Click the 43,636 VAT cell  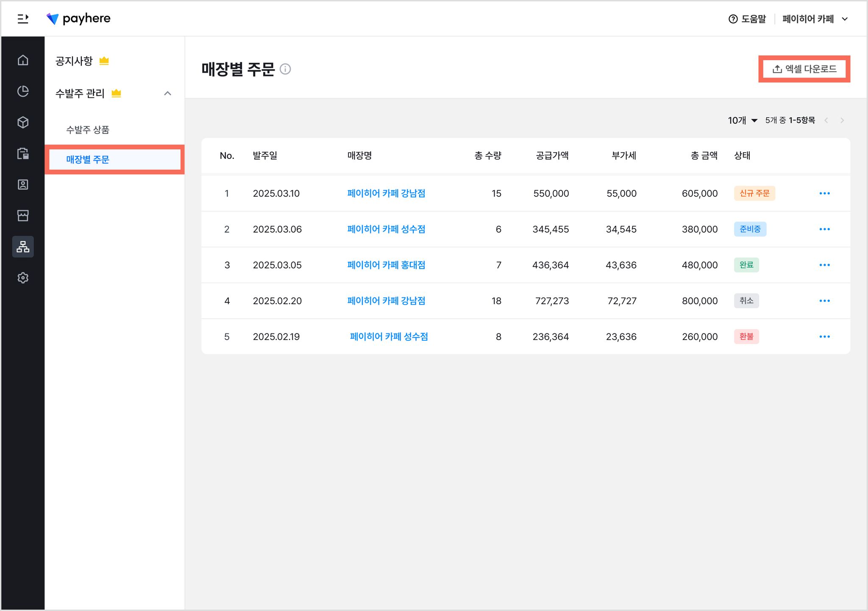coord(621,265)
